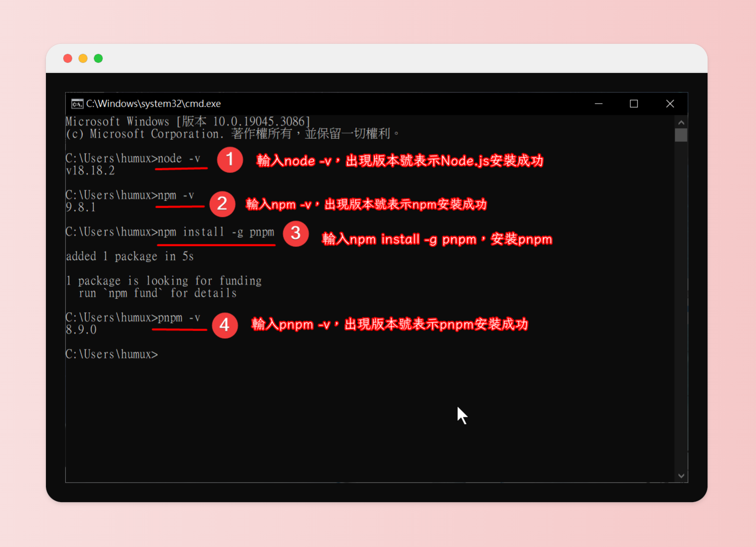The width and height of the screenshot is (756, 547).
Task: Click the 'node -v' command line
Action: 133,158
